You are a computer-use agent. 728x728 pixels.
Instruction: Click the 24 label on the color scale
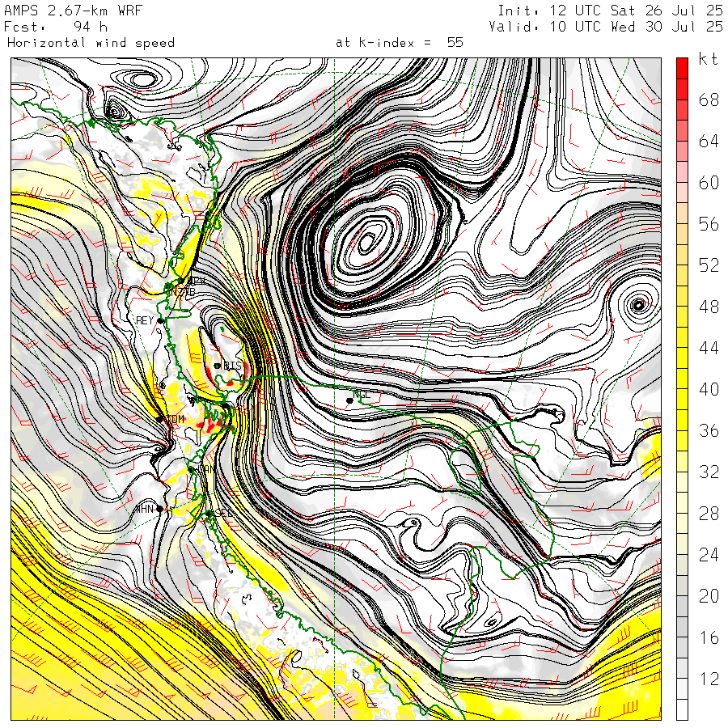(709, 554)
